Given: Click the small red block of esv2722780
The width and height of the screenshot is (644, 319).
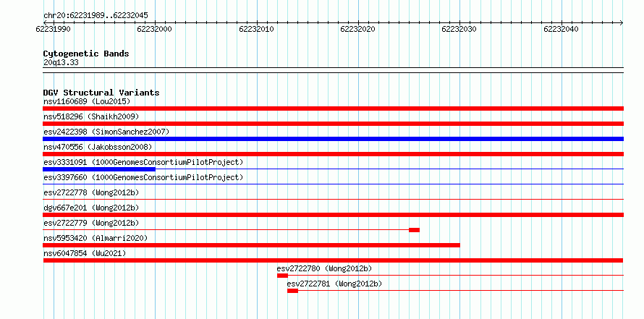Looking at the screenshot, I should tap(282, 276).
